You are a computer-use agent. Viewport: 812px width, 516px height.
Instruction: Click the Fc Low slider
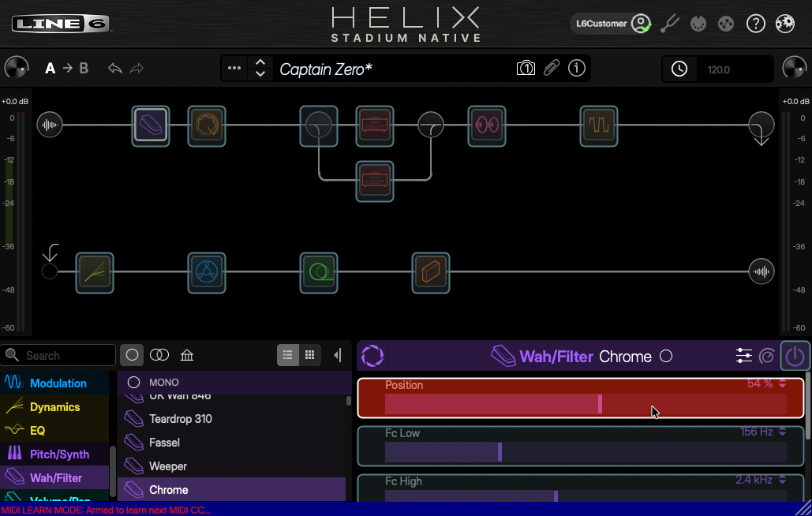586,452
